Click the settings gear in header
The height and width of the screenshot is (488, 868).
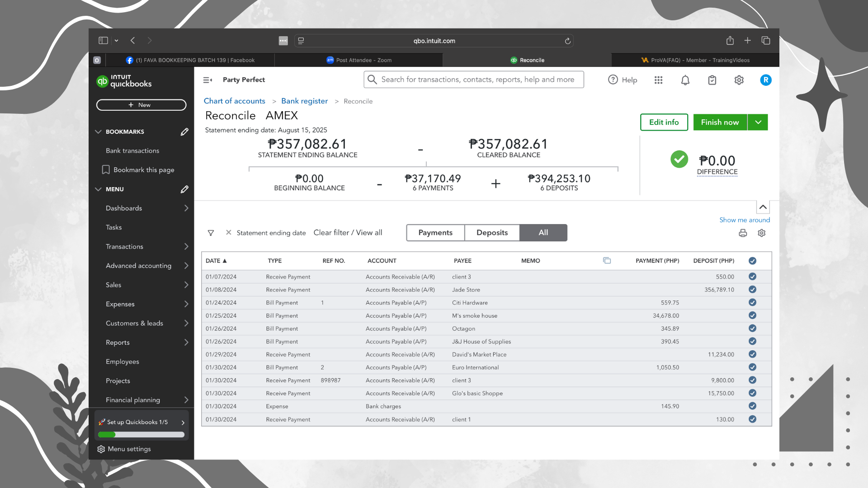(739, 80)
